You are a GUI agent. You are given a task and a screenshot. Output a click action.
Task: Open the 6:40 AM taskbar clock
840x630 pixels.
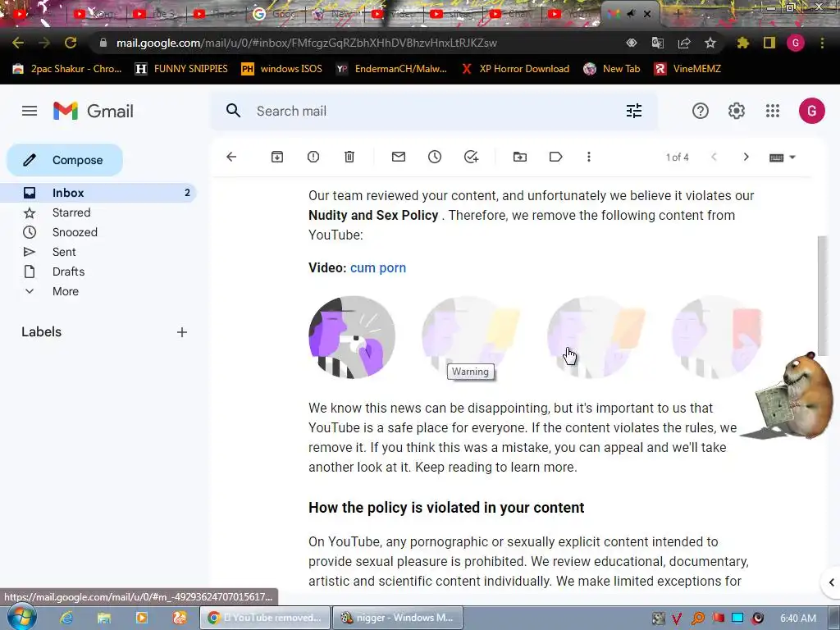(798, 618)
